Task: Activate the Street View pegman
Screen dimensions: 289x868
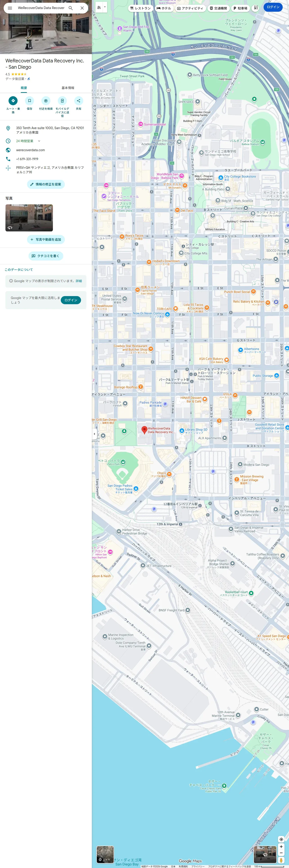Action: pos(281,860)
